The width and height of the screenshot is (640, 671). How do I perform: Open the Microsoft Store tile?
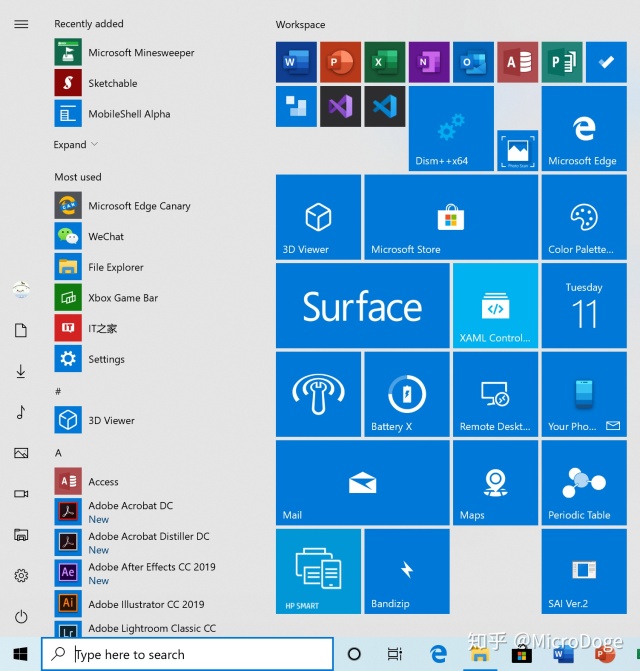(451, 217)
